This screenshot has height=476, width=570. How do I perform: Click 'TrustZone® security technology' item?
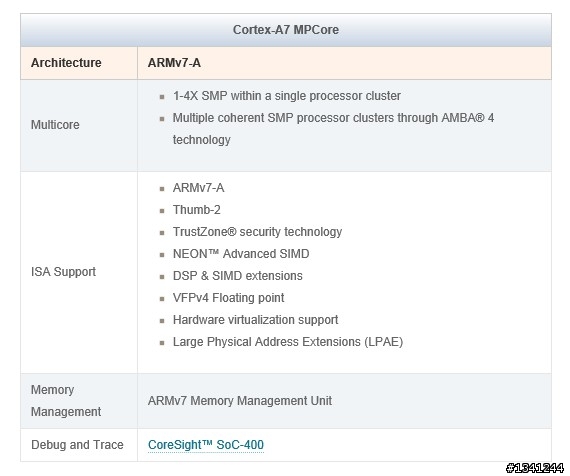(257, 232)
